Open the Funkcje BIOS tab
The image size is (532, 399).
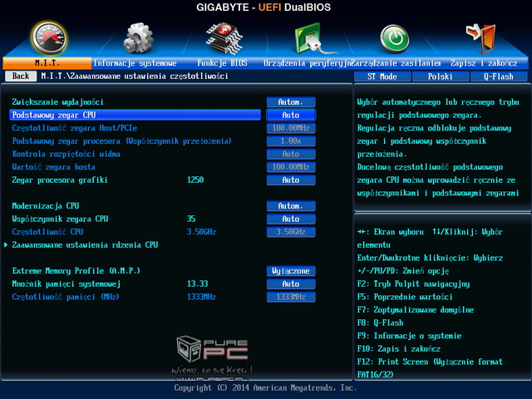click(222, 63)
